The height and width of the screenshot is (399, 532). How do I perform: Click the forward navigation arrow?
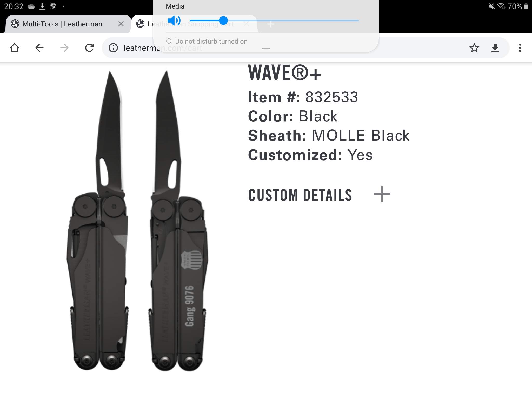tap(64, 48)
